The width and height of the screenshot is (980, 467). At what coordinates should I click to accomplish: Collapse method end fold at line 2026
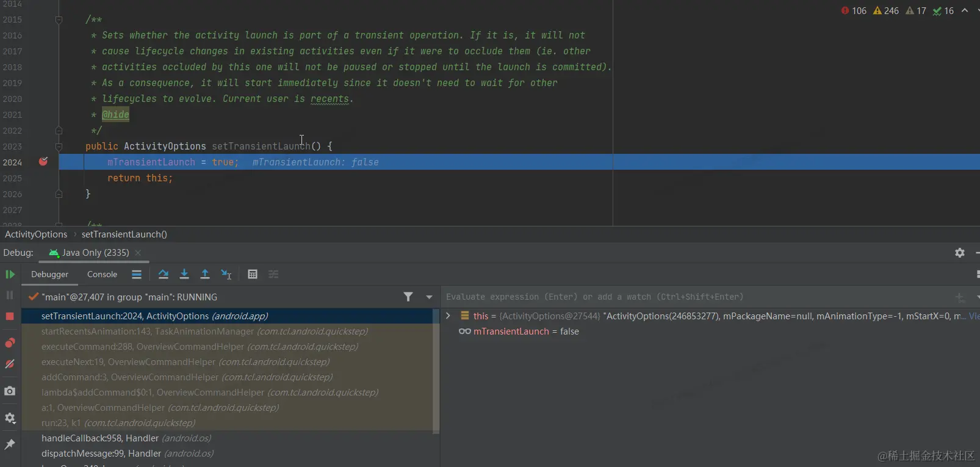59,194
